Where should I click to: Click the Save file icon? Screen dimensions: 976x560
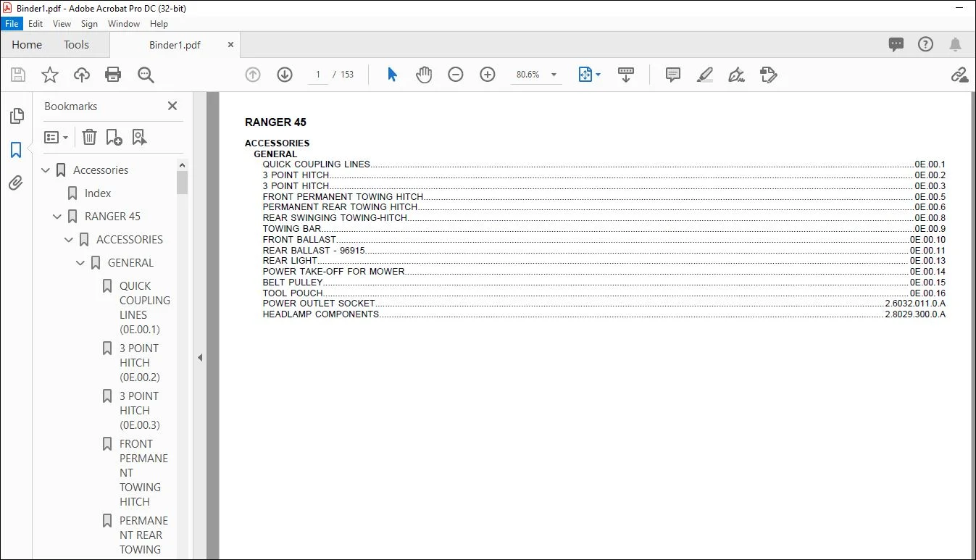point(18,75)
